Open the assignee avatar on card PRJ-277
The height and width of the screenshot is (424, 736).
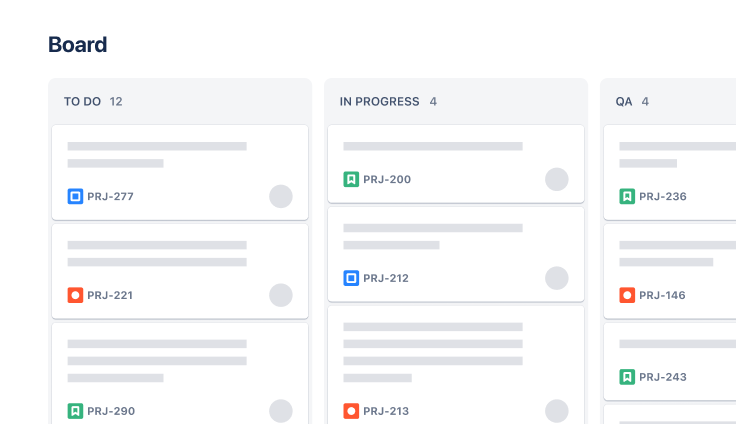[x=281, y=196]
